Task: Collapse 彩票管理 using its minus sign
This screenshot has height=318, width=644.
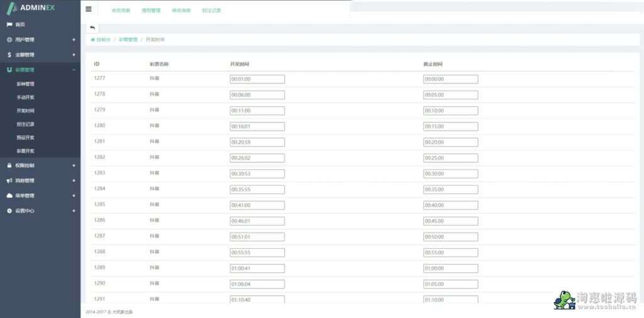Action: tap(74, 70)
